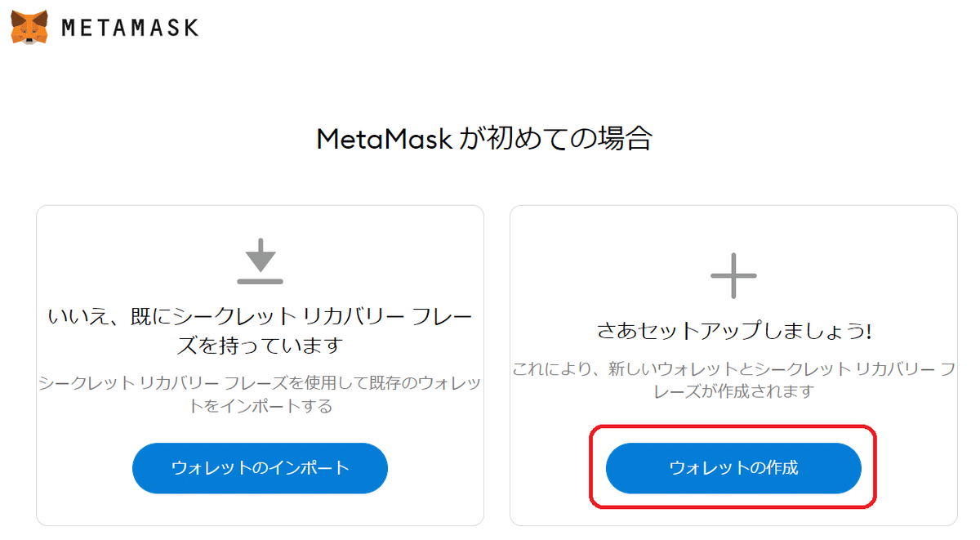980x540 pixels.
Task: Click the horizontal bar under the download arrow
Action: 260,281
